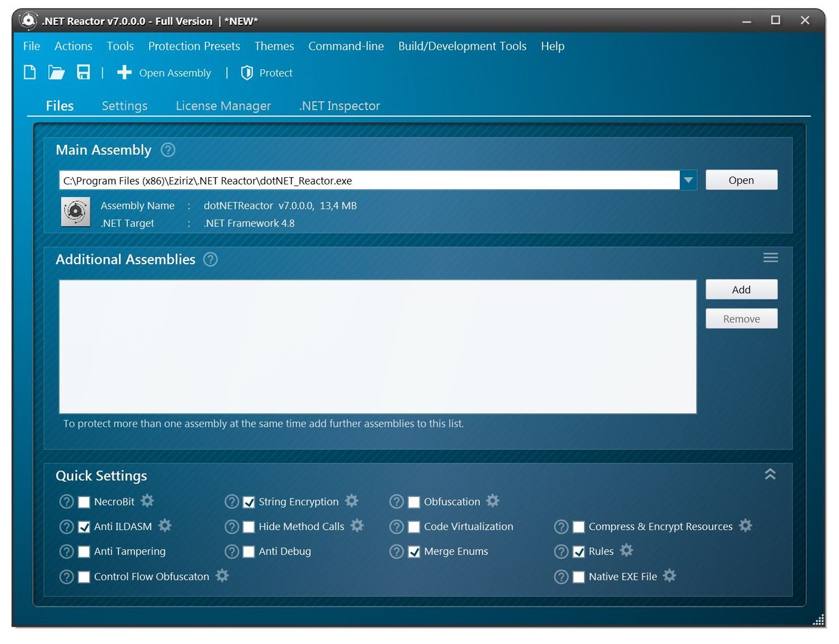
Task: Uncheck the String Encryption checkbox
Action: (249, 502)
